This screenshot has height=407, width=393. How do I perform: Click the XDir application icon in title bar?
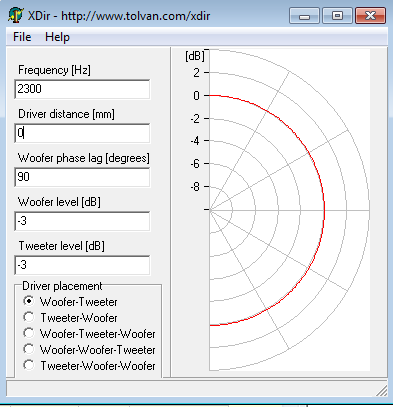pyautogui.click(x=15, y=15)
